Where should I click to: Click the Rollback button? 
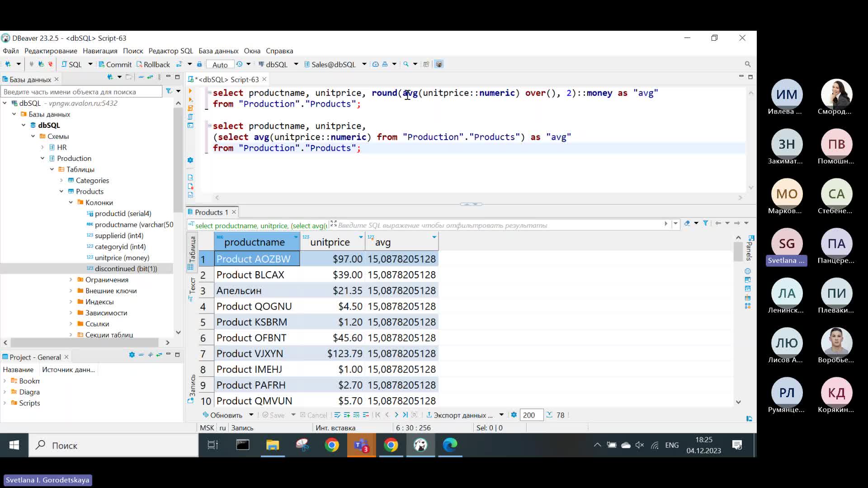153,64
